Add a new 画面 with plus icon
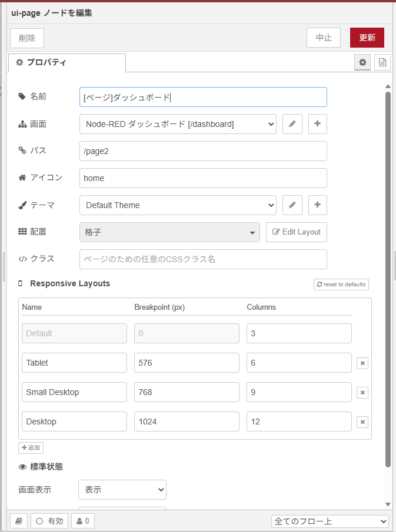 coord(317,124)
